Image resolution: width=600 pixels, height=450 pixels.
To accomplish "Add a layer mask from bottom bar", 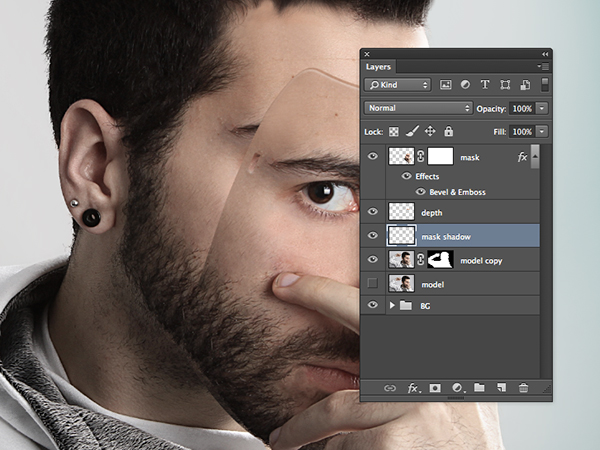I will tap(435, 387).
